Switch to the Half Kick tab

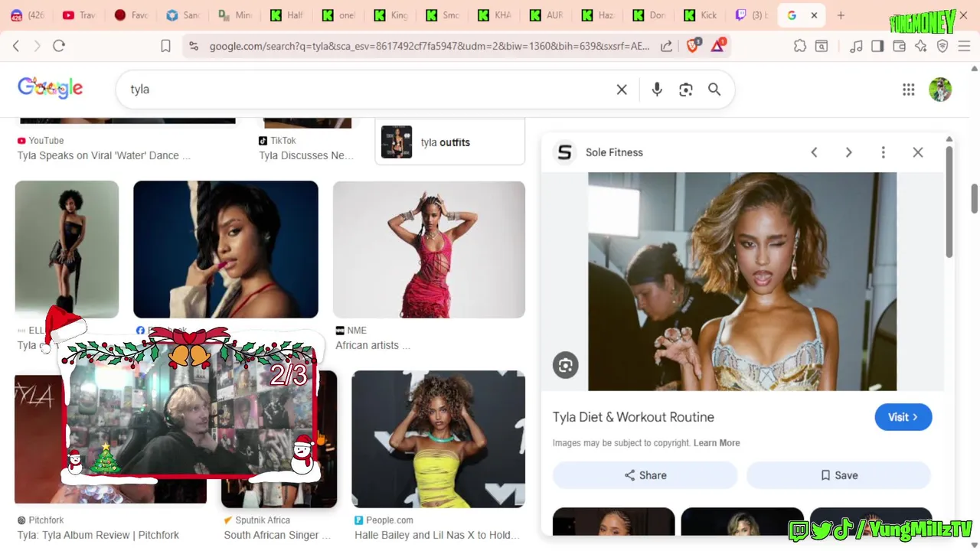288,15
